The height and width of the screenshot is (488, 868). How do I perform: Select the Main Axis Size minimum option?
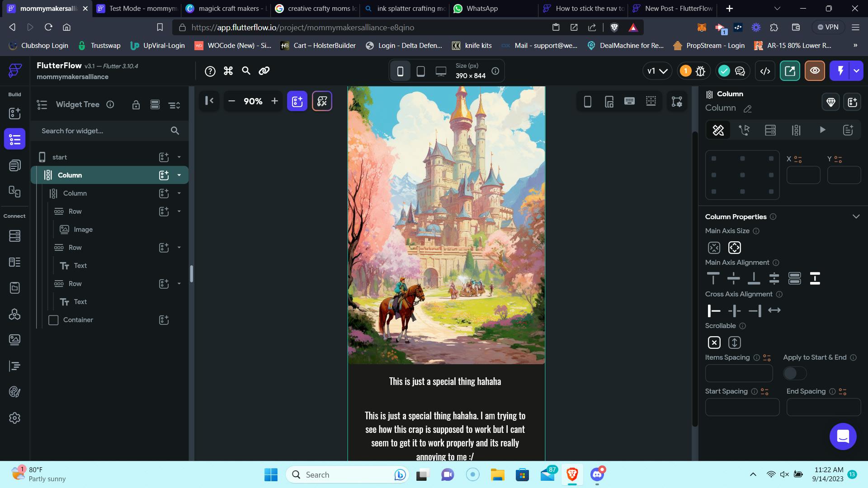(x=714, y=248)
